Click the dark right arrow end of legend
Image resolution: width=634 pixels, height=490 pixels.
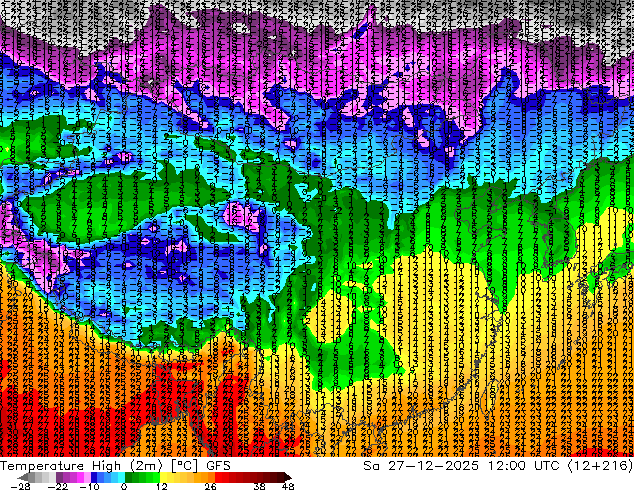(288, 477)
